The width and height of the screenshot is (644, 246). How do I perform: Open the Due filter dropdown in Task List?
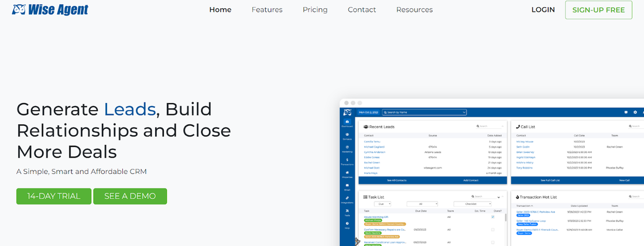pyautogui.click(x=383, y=204)
